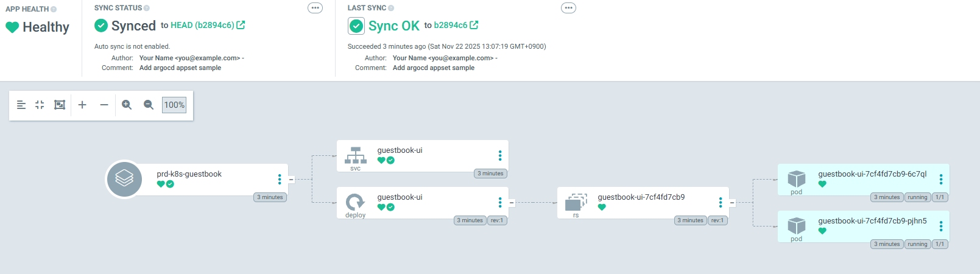Collapse all nodes using the compress arrows icon
Screen dimensions: 980x274
click(40, 105)
